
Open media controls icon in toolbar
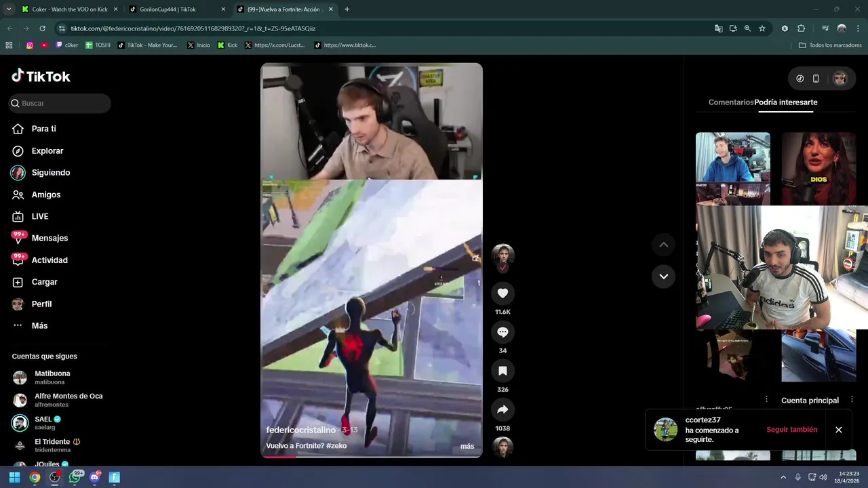pos(825,28)
